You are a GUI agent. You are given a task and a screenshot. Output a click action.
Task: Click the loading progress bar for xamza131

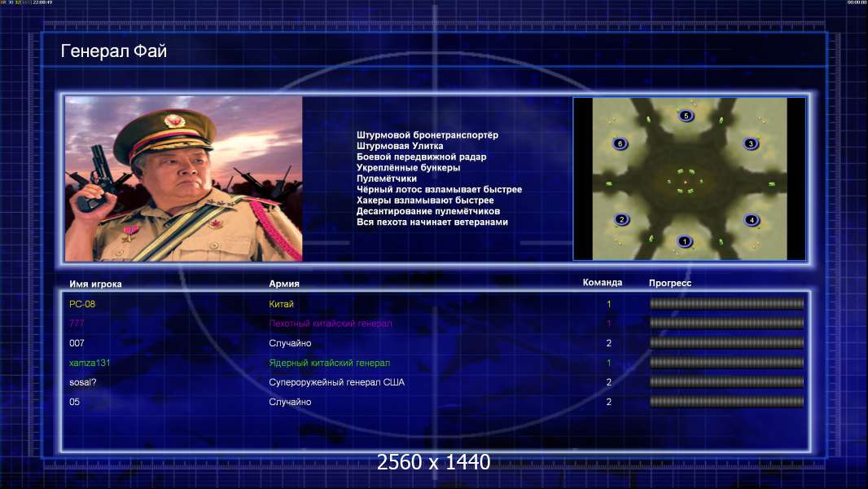(727, 362)
